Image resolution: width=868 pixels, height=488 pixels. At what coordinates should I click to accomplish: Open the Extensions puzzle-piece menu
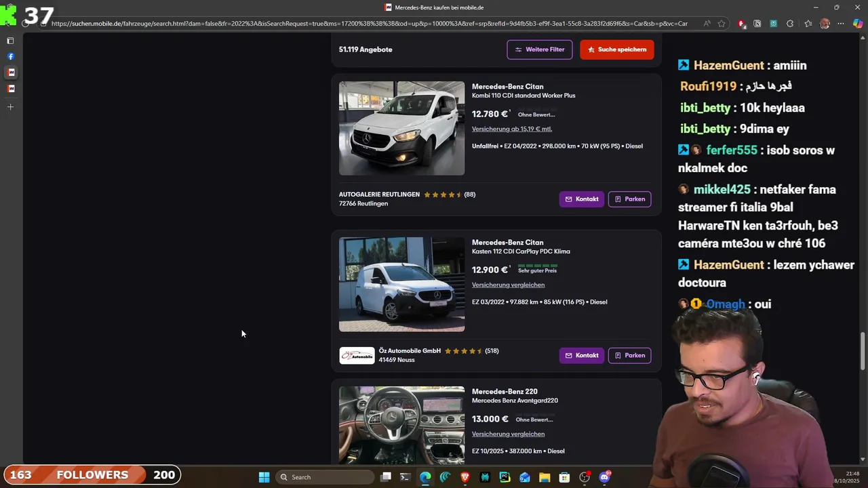pyautogui.click(x=790, y=24)
